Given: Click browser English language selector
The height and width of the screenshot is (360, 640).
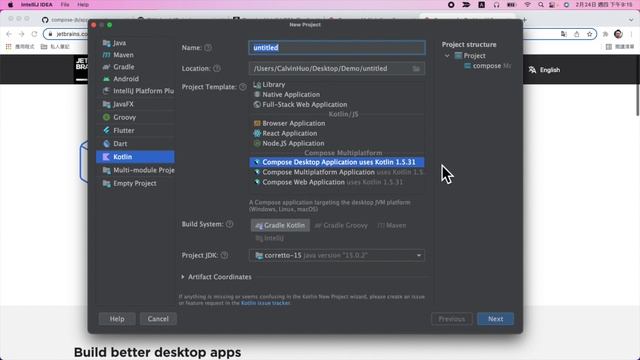Looking at the screenshot, I should 544,70.
